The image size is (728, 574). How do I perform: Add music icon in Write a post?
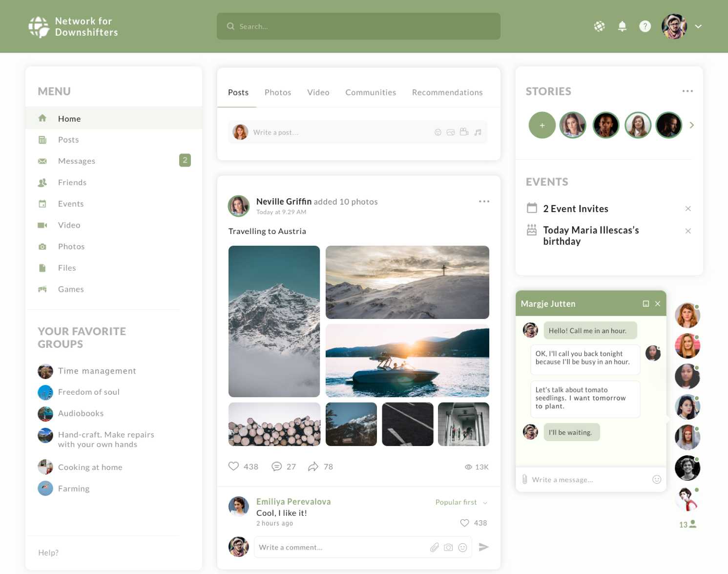click(478, 132)
